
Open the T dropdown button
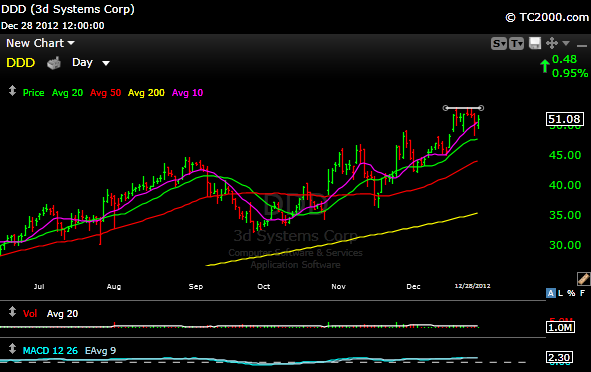tap(516, 44)
